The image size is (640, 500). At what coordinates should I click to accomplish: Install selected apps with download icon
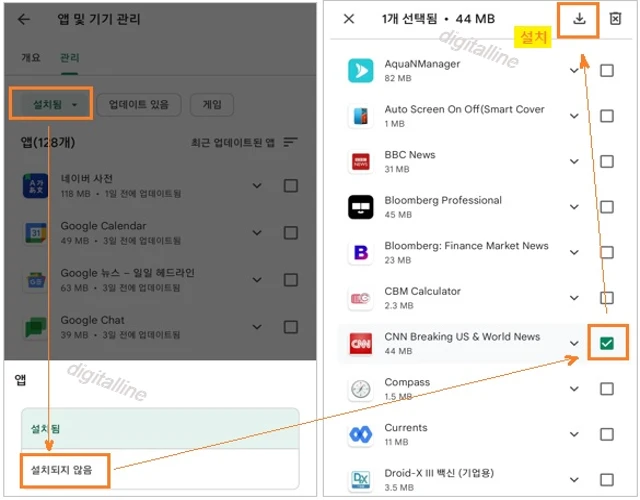(x=579, y=19)
